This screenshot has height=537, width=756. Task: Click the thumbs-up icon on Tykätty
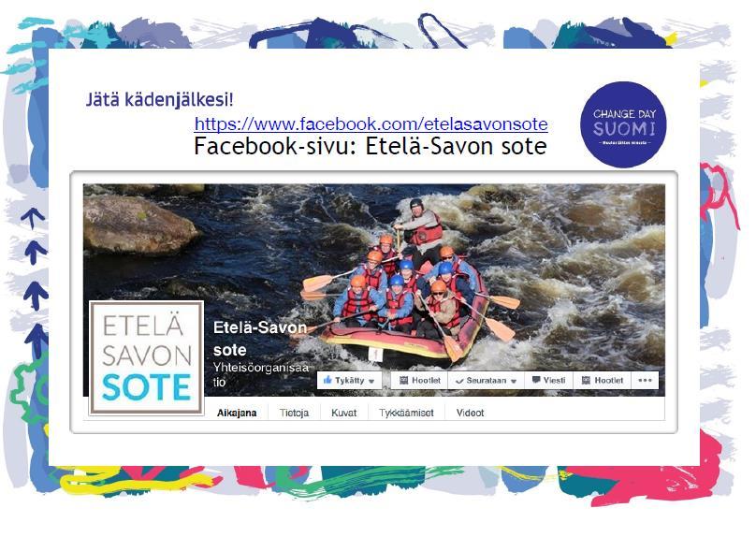click(327, 380)
